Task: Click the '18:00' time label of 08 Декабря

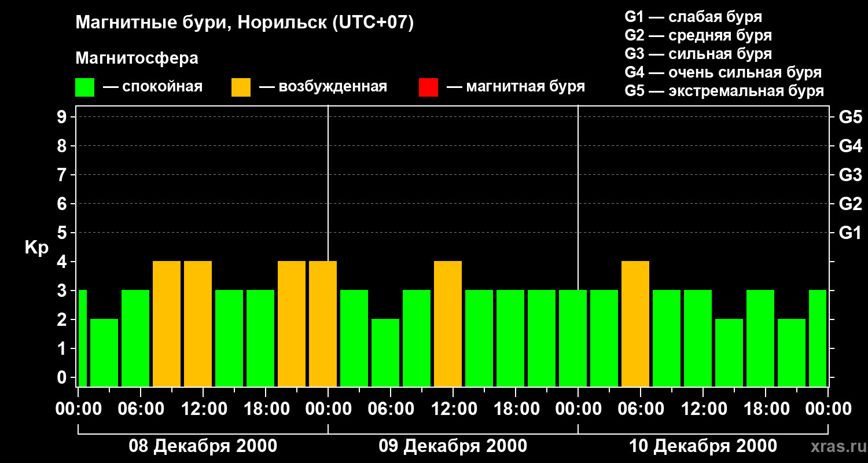Action: click(266, 409)
